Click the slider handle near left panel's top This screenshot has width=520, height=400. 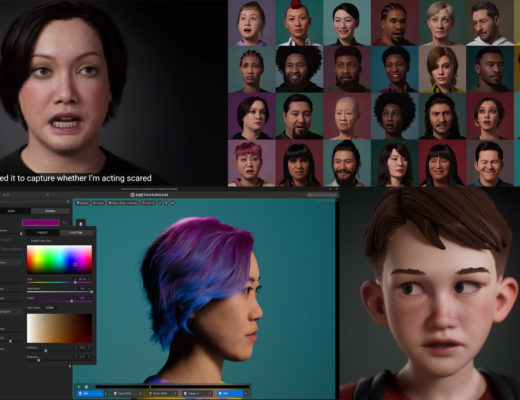coord(21,234)
